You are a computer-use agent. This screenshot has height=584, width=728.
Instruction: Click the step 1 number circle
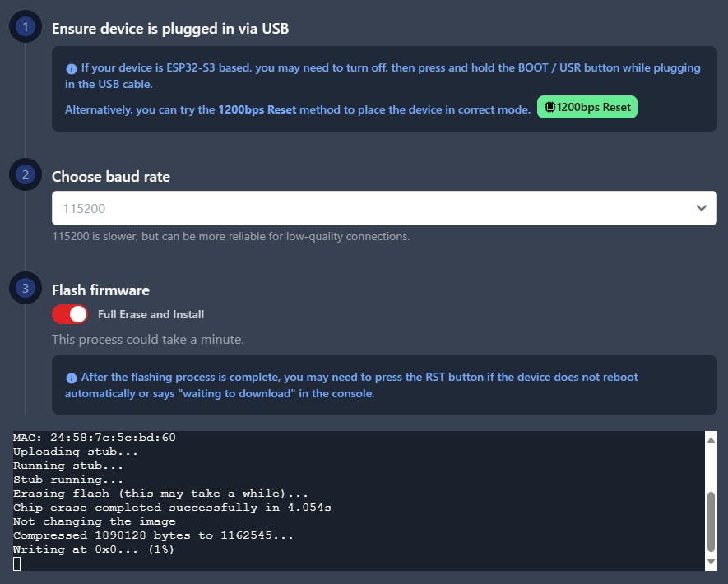[26, 27]
